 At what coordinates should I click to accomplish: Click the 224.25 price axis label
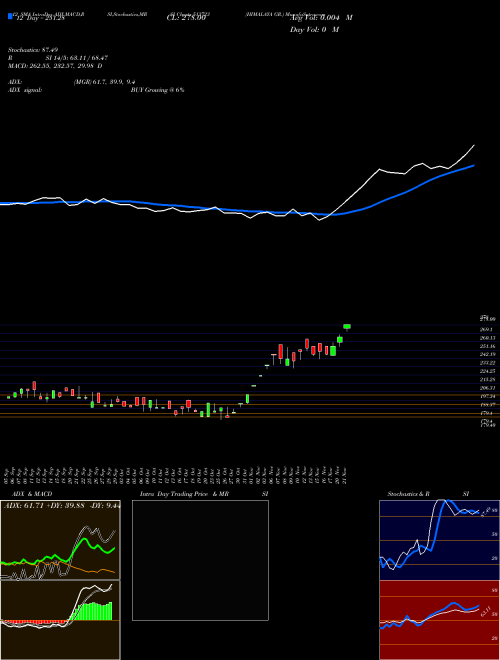coord(488,371)
